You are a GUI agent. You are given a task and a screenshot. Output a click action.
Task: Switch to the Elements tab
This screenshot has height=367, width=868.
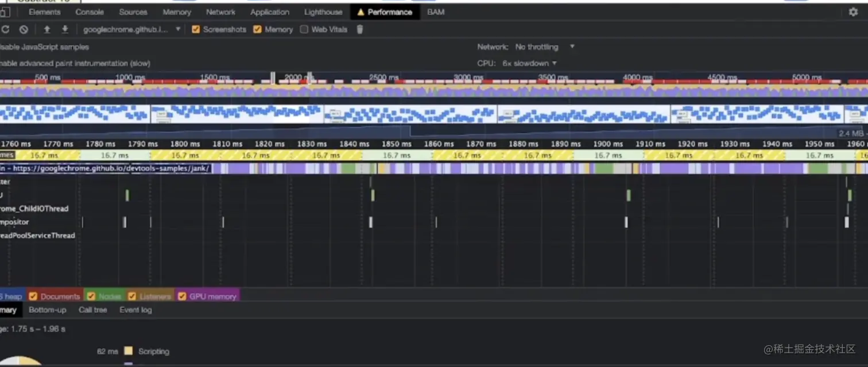pyautogui.click(x=44, y=12)
